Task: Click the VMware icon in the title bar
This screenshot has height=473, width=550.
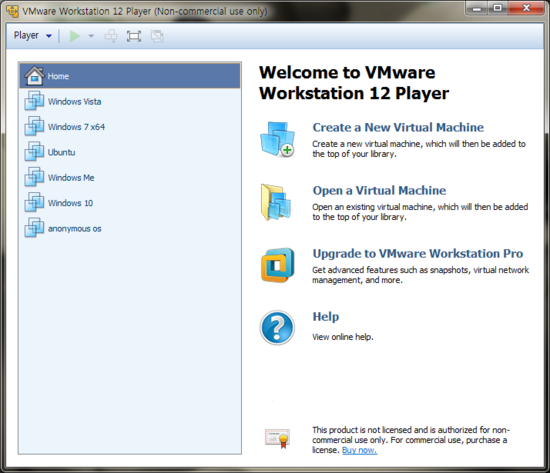Action: (12, 11)
